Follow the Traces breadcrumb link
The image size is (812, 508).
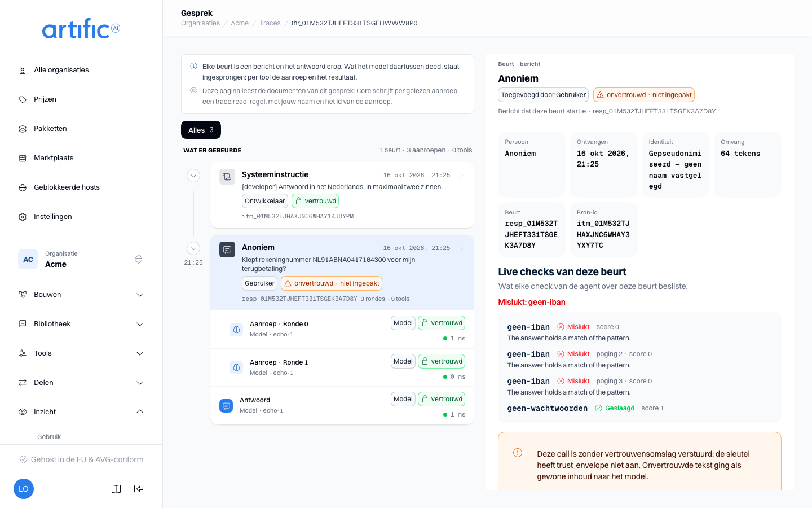pyautogui.click(x=270, y=23)
